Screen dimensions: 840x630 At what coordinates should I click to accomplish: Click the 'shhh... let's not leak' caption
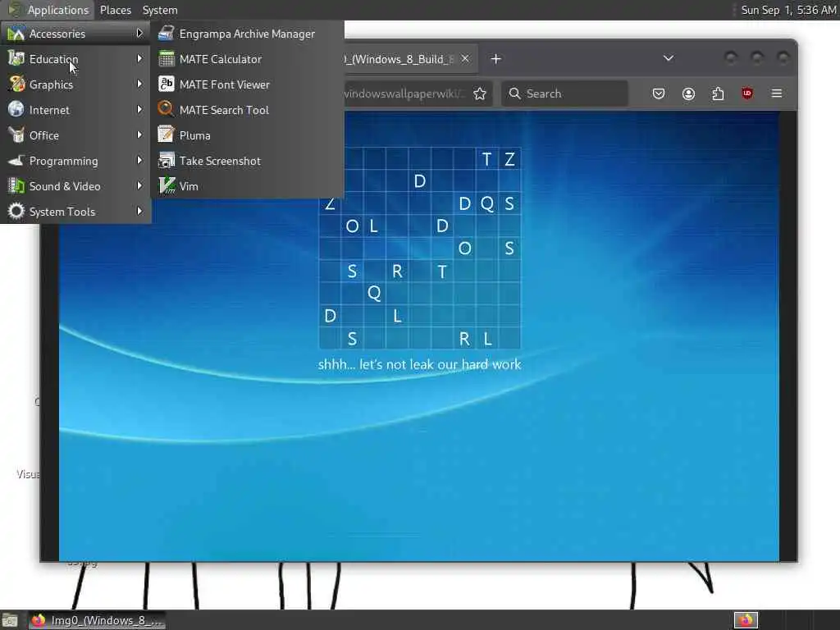pyautogui.click(x=419, y=364)
